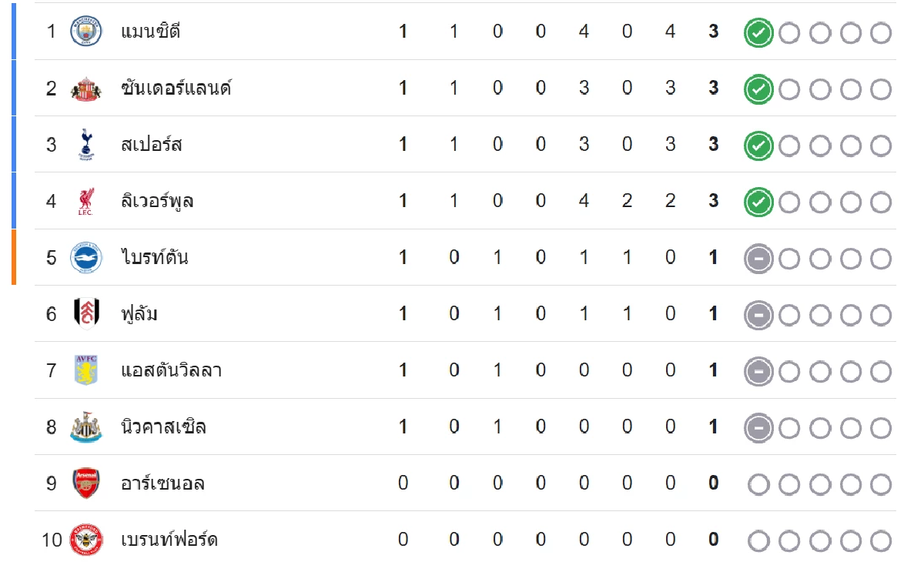Open the ซันเดอร์แลนด์ team link
The height and width of the screenshot is (562, 924).
(176, 88)
